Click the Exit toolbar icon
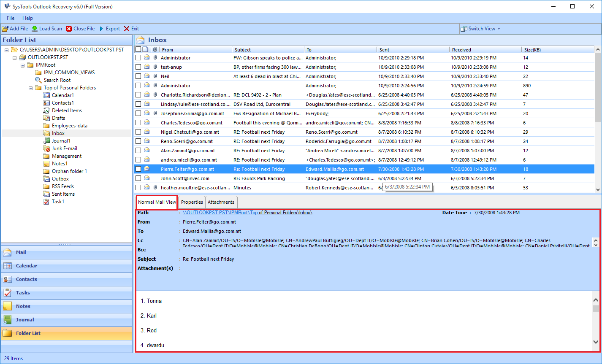 [x=127, y=29]
